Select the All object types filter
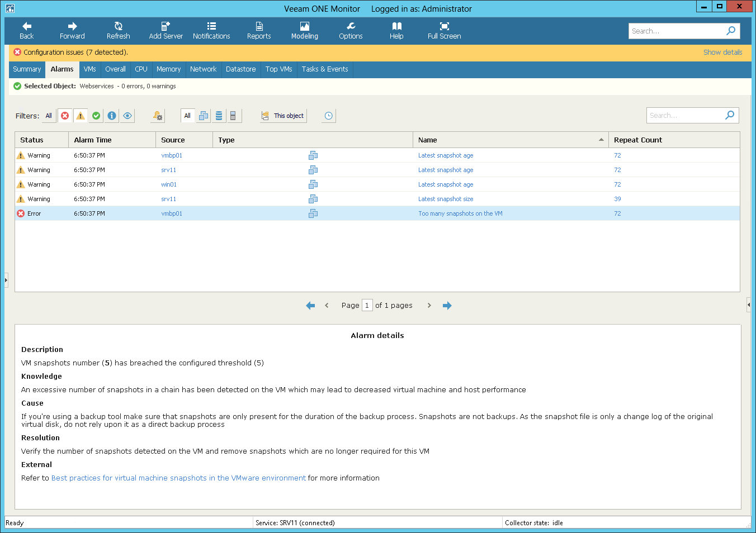756x533 pixels. point(187,116)
